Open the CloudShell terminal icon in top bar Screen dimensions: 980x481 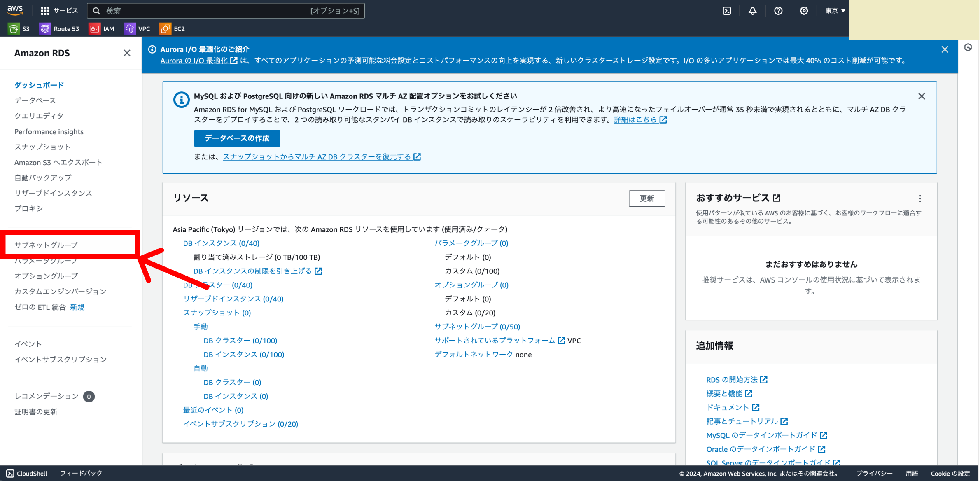[726, 11]
